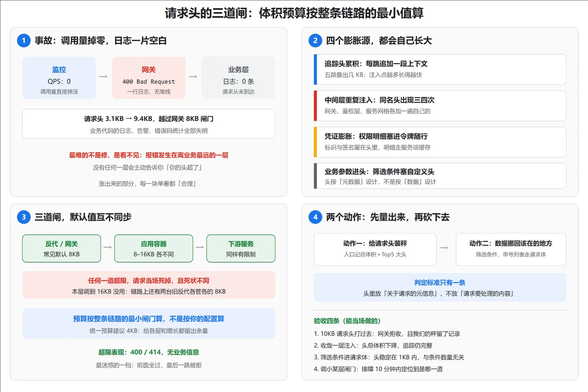
Task: Click the arrow between 监控 and 网关
Action: coord(103,77)
